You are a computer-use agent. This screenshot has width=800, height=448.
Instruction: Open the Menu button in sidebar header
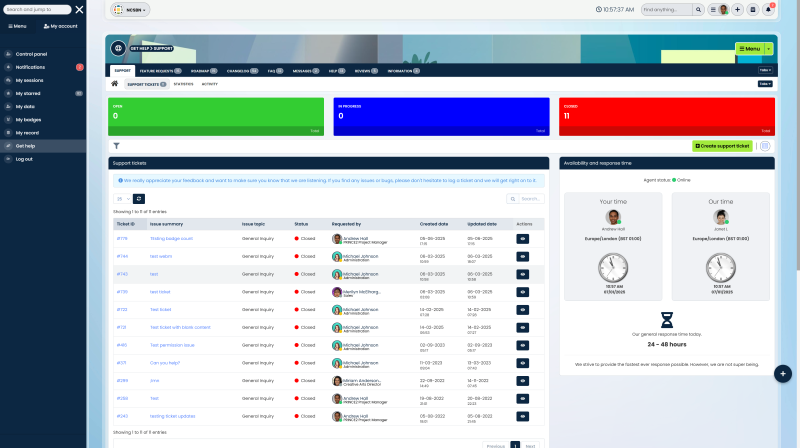click(x=17, y=26)
